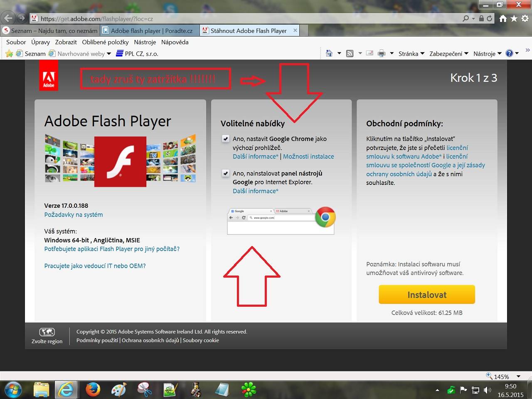Go forward with the browser Forward arrow
The height and width of the screenshot is (399, 532).
[22, 18]
